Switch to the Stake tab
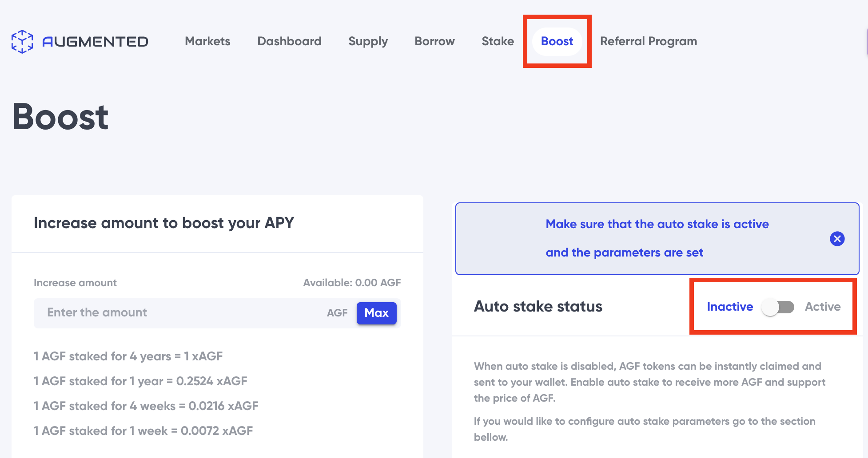Screen dimensions: 868x458 [x=498, y=41]
